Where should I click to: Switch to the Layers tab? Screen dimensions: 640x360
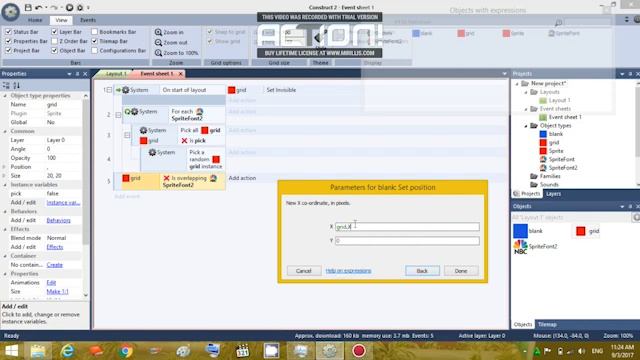[553, 193]
